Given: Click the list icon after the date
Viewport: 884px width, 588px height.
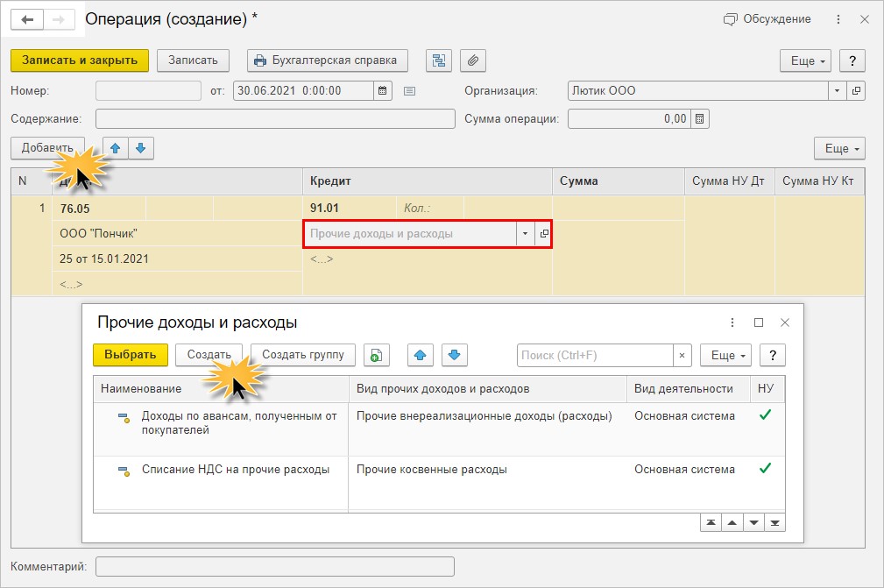Looking at the screenshot, I should pos(410,91).
